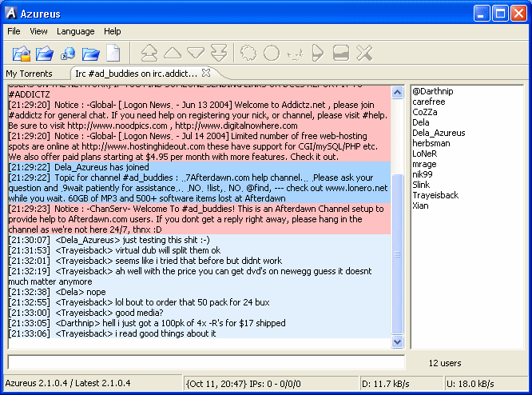Click the circle-shaped toolbar icon
This screenshot has height=395, width=532.
(x=272, y=53)
